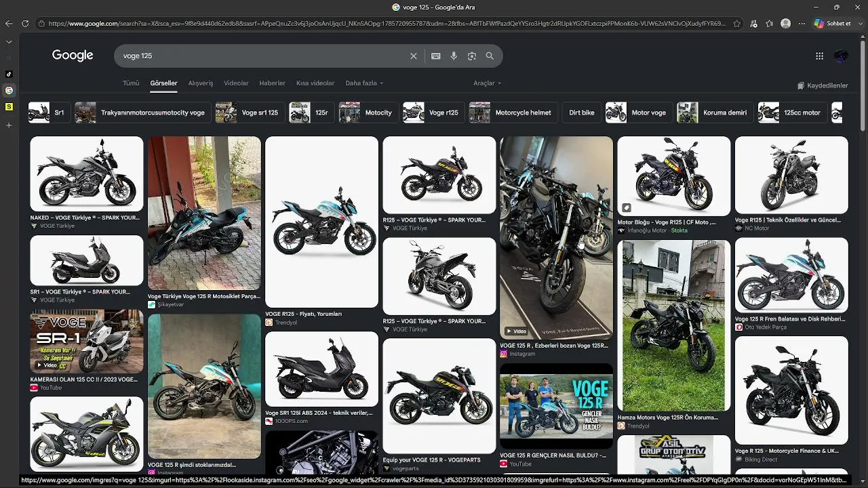
Task: View site information via the lock icon
Action: 41,24
